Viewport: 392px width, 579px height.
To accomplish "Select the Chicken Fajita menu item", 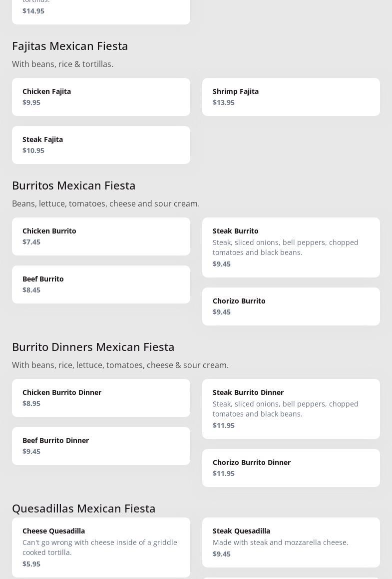I will tap(101, 97).
